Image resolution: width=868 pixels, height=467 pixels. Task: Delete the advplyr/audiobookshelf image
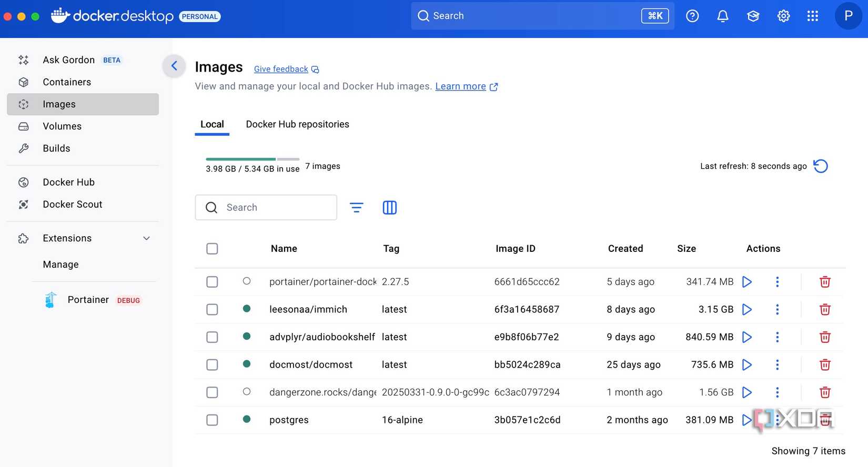(825, 337)
